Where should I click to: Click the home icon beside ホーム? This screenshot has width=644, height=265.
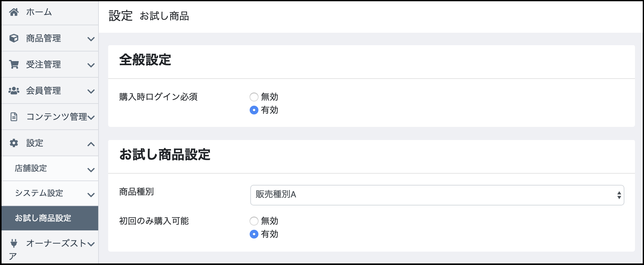pyautogui.click(x=14, y=12)
